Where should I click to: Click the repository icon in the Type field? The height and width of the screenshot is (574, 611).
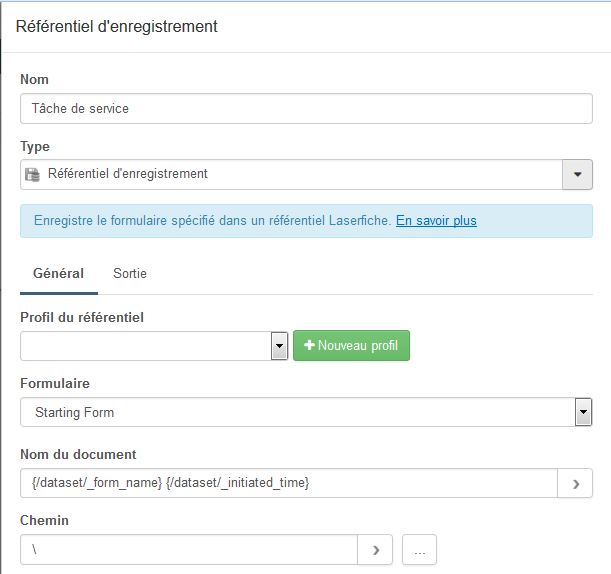click(x=32, y=174)
